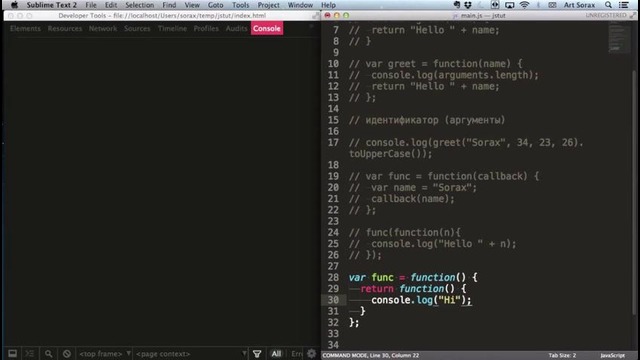Click the "Hi" string on line 30
Screen dimensions: 640x360
(x=449, y=300)
